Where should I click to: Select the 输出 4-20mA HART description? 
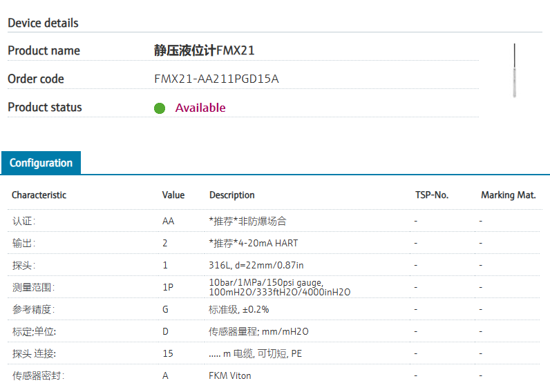pyautogui.click(x=254, y=243)
